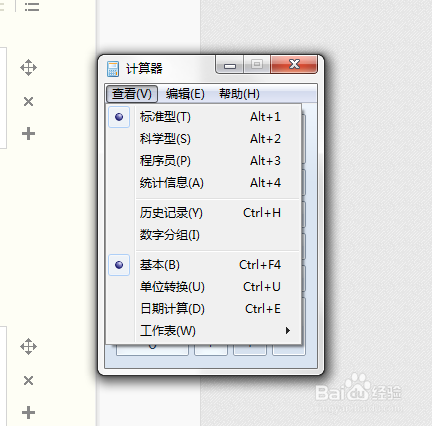The height and width of the screenshot is (426, 432).
Task: Click the lower move arrows icon
Action: click(x=28, y=347)
